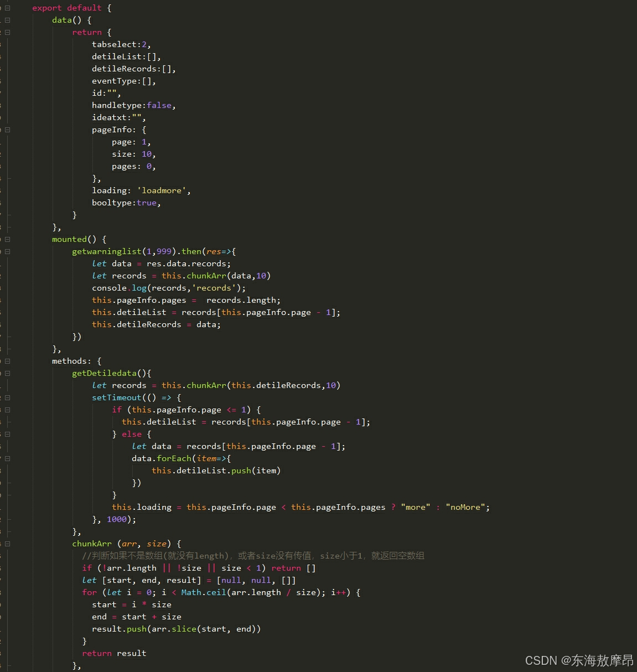Collapse the setTimeout callback fold marker
Image resolution: width=637 pixels, height=672 pixels.
tap(7, 397)
